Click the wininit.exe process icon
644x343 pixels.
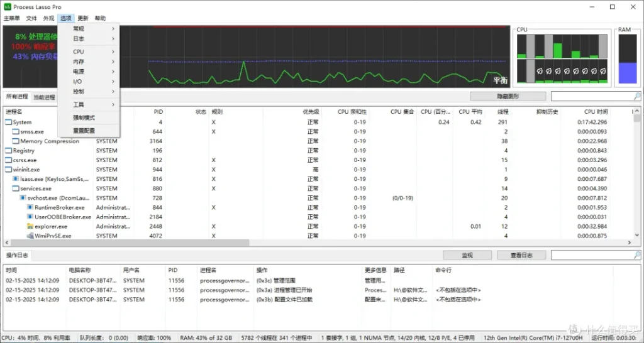(x=8, y=170)
